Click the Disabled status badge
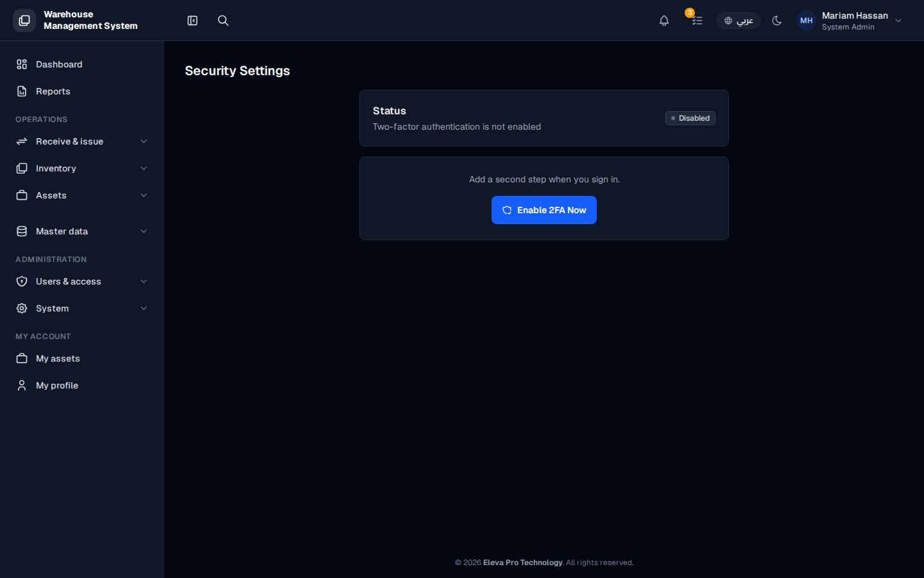The image size is (924, 578). click(x=690, y=118)
